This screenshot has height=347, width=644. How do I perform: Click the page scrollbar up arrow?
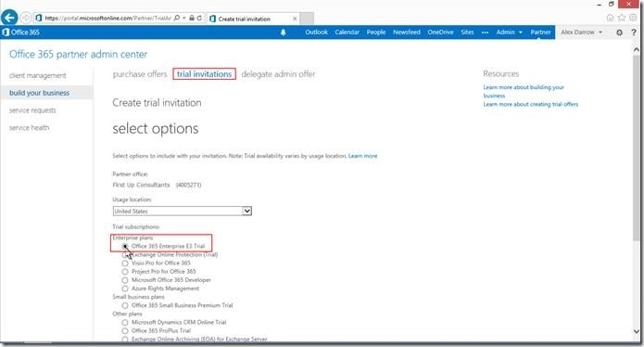(x=637, y=49)
